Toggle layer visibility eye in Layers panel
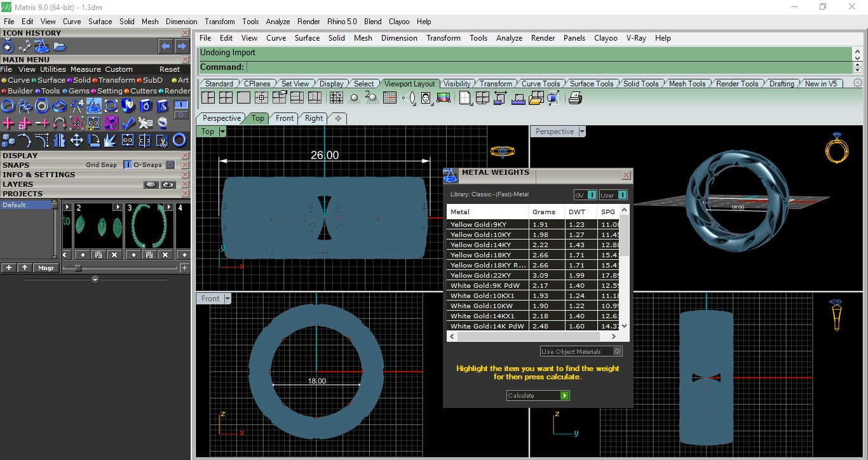Screen dimensions: 868x460 coord(168,185)
